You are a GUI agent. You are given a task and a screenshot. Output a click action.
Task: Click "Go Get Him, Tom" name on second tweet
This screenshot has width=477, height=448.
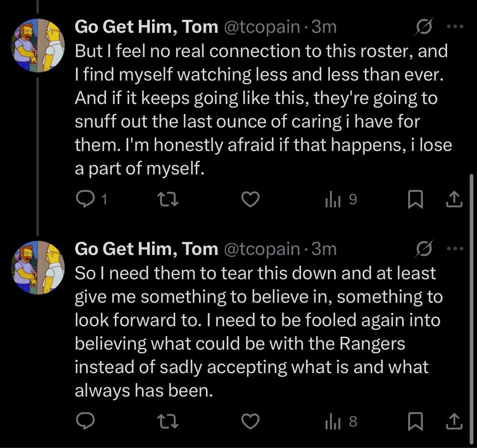click(146, 249)
